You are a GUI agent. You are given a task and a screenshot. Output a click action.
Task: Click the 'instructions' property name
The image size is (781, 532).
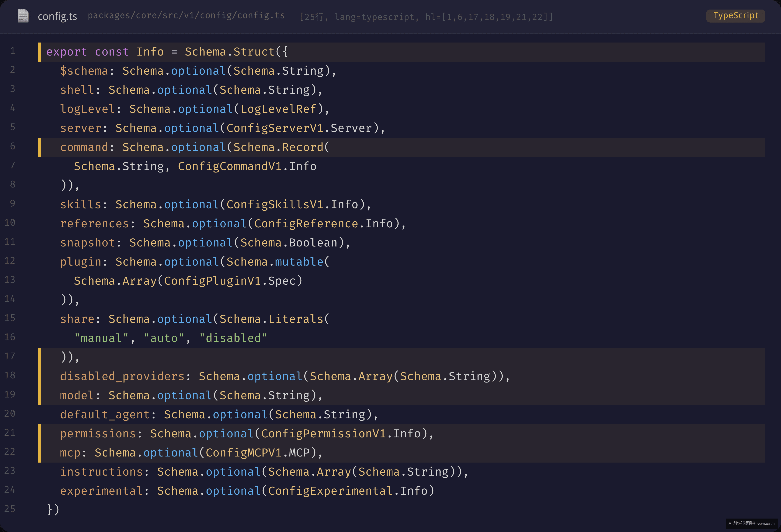102,472
